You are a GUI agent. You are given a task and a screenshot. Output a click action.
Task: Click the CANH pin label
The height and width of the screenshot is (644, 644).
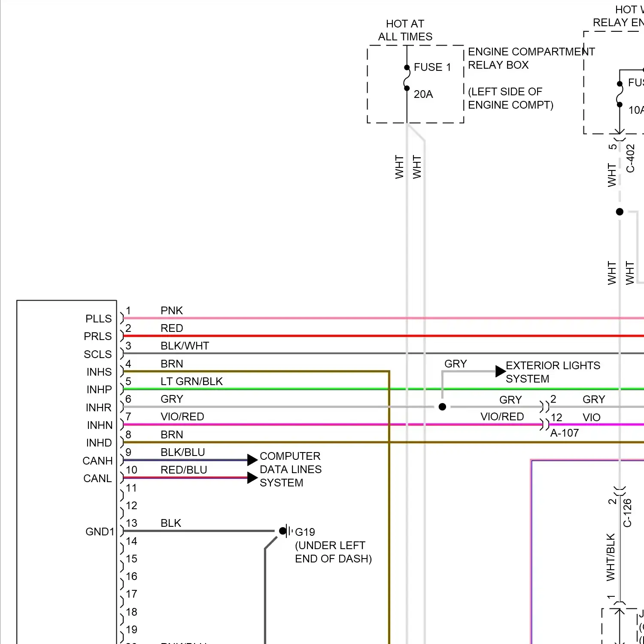tap(97, 461)
